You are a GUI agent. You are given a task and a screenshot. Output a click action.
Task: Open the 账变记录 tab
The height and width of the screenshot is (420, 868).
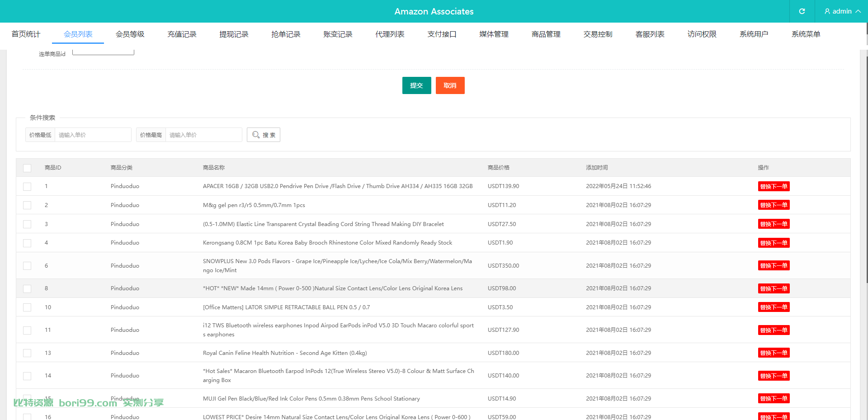click(x=338, y=34)
